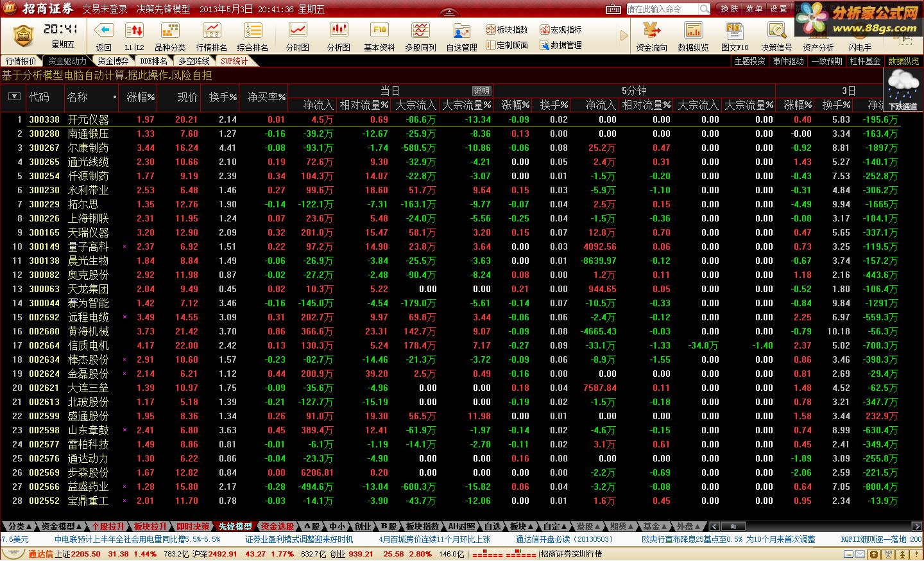Image resolution: width=924 pixels, height=561 pixels.
Task: Select the AH对照 bottom tab
Action: (x=462, y=526)
